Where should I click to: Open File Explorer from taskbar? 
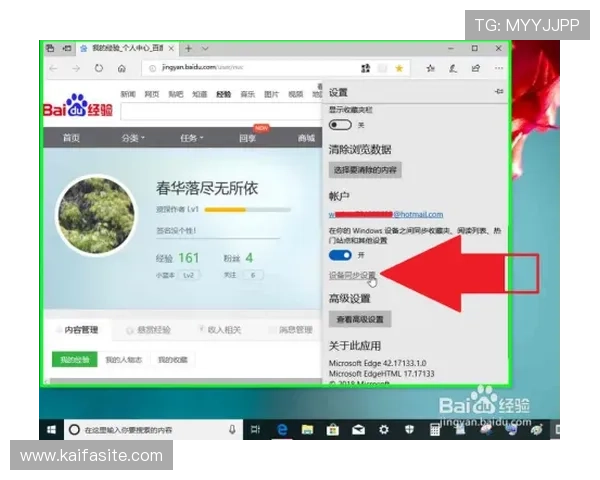[307, 430]
